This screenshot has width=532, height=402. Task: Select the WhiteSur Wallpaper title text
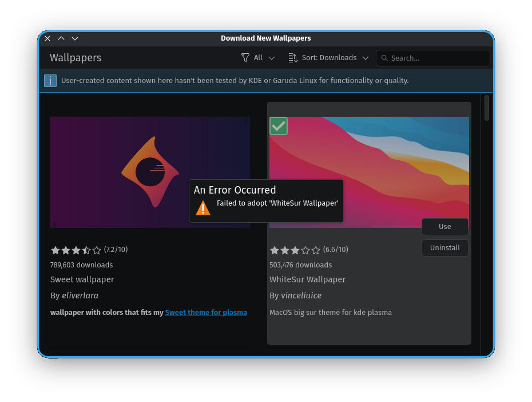(307, 279)
